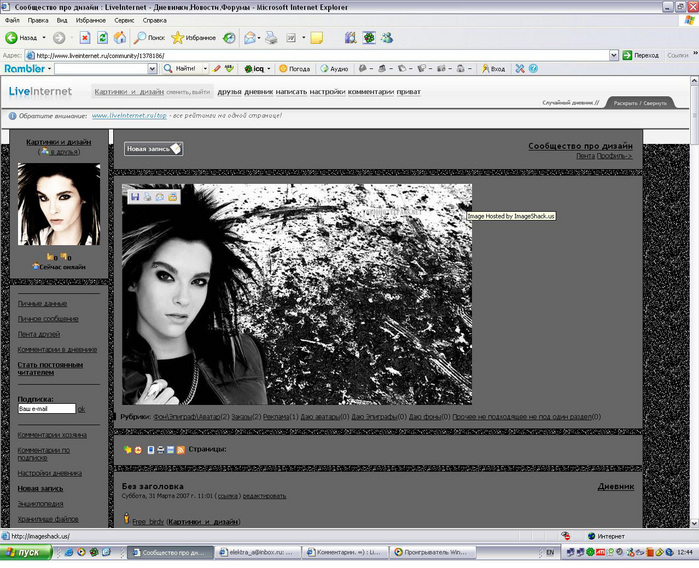
Task: Click the Rambler highlighter pencil icon
Action: point(217,69)
